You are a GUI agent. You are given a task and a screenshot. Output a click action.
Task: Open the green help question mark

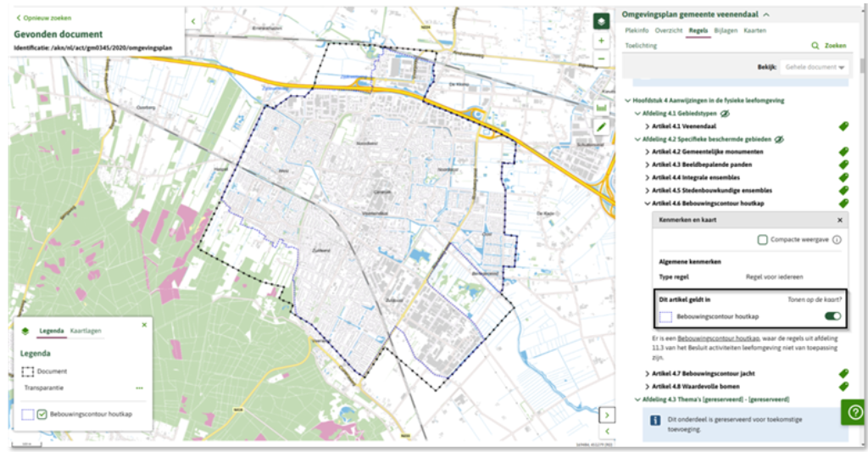point(852,411)
